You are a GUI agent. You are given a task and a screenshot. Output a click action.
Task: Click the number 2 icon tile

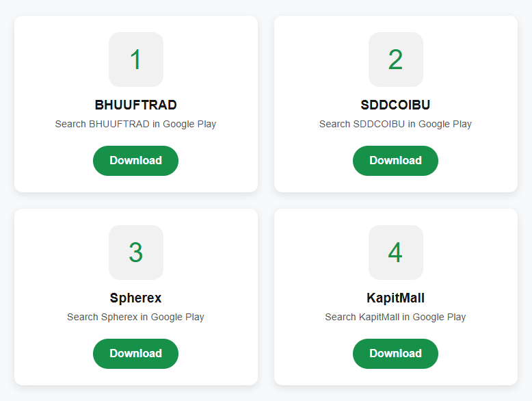coord(395,60)
